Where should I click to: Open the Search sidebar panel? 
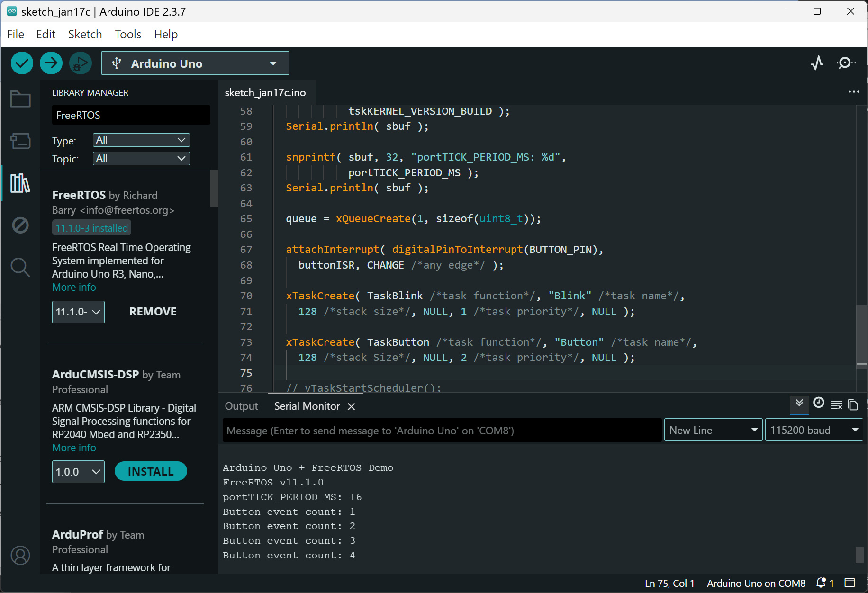(20, 267)
